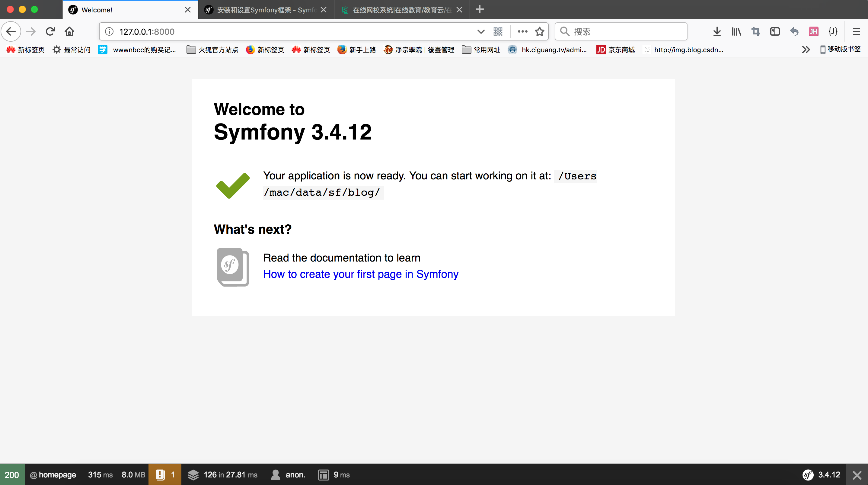868x485 pixels.
Task: Bookmark this page with the star
Action: [x=540, y=32]
